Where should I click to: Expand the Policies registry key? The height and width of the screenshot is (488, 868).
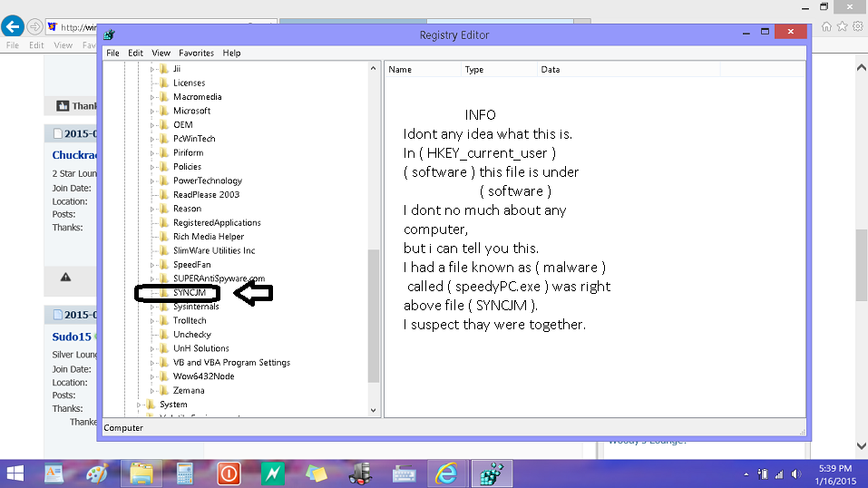pos(152,167)
